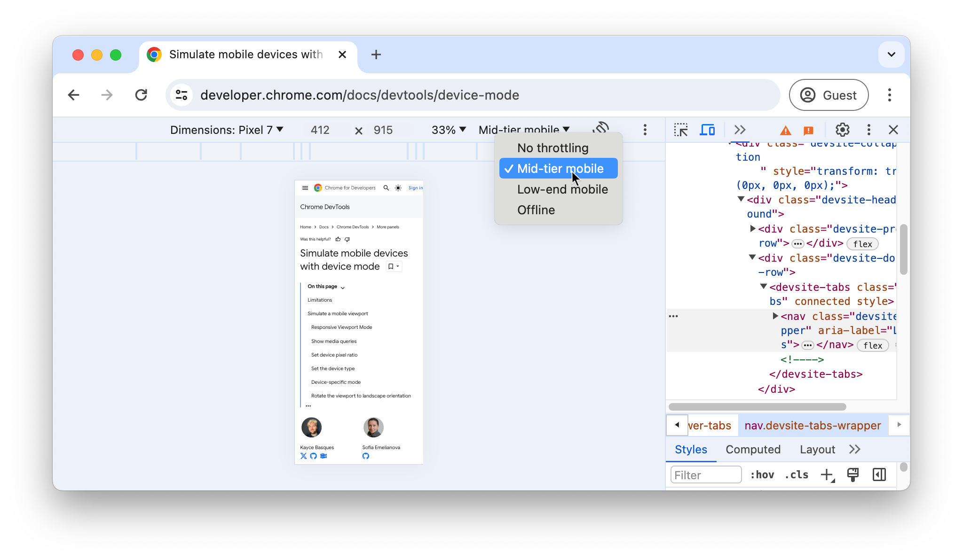Select Offline throttling option
Image resolution: width=963 pixels, height=560 pixels.
pos(536,210)
